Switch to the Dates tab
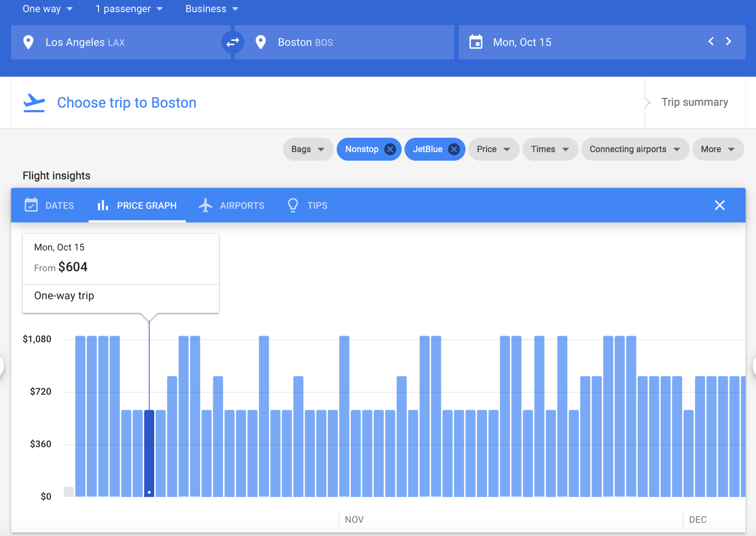The image size is (756, 536). (x=49, y=205)
